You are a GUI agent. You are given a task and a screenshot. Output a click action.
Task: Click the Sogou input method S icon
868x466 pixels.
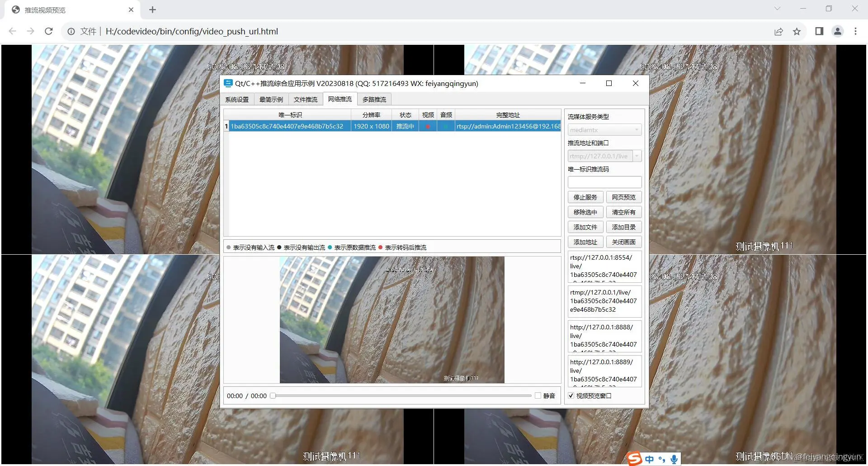click(x=635, y=458)
